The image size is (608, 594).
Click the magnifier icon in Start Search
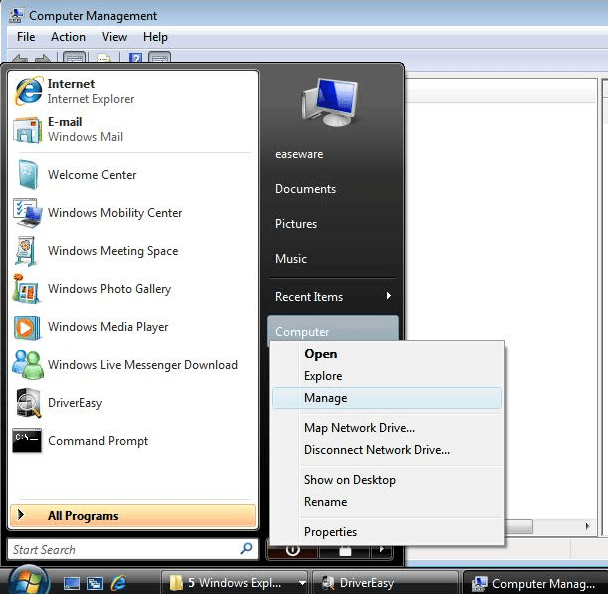[246, 549]
